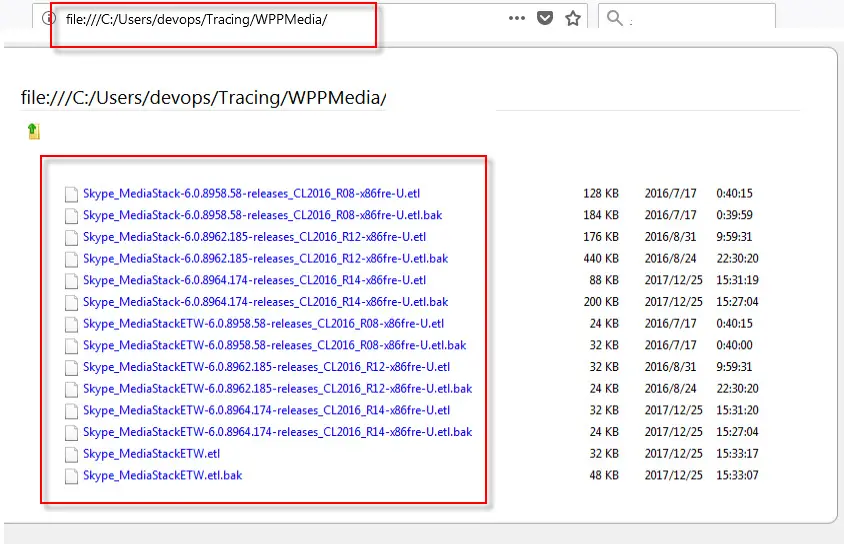This screenshot has width=844, height=544.
Task: Go up to the parent directory icon
Action: pyautogui.click(x=33, y=131)
